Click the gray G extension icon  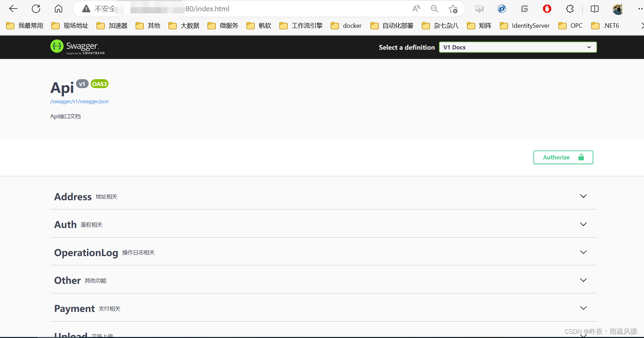tap(525, 9)
